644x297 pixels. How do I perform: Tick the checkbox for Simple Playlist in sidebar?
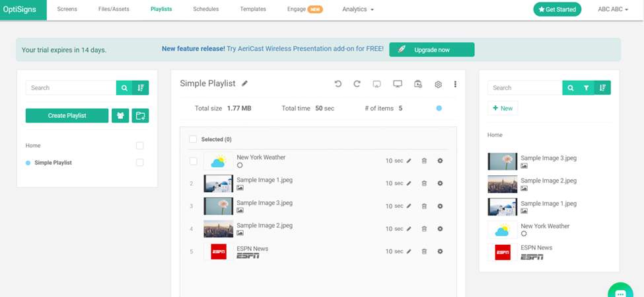click(x=139, y=163)
